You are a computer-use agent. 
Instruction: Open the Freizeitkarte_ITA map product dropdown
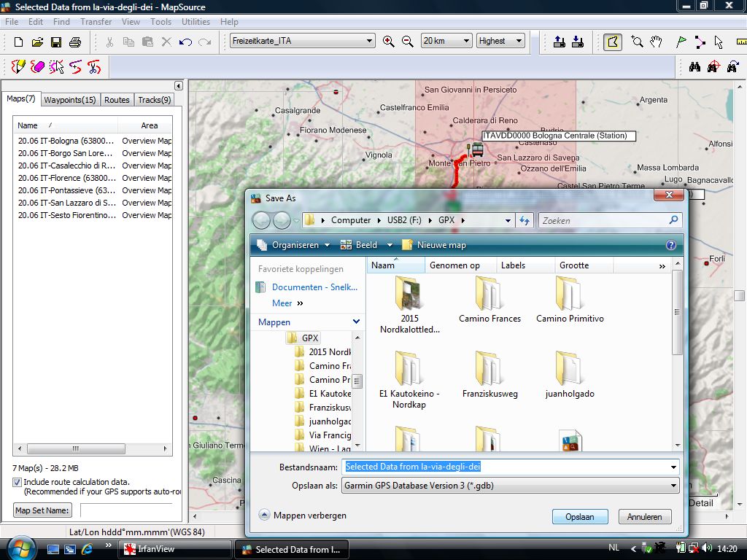pyautogui.click(x=370, y=42)
